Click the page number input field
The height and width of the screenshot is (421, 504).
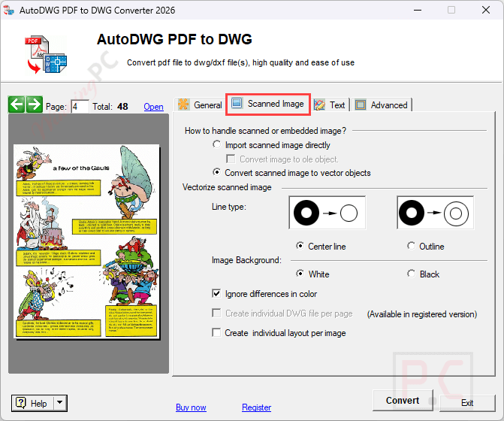coord(80,107)
